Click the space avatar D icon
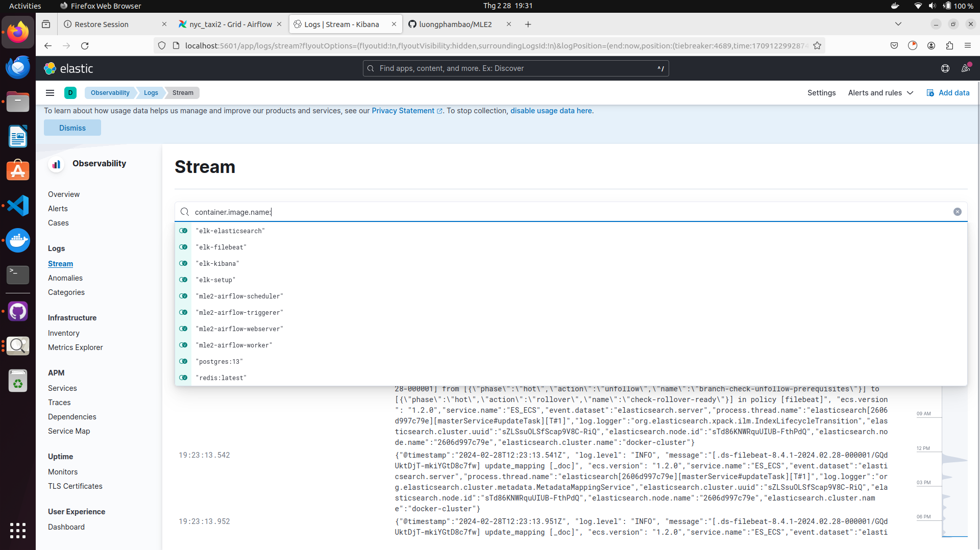The image size is (980, 550). (70, 93)
